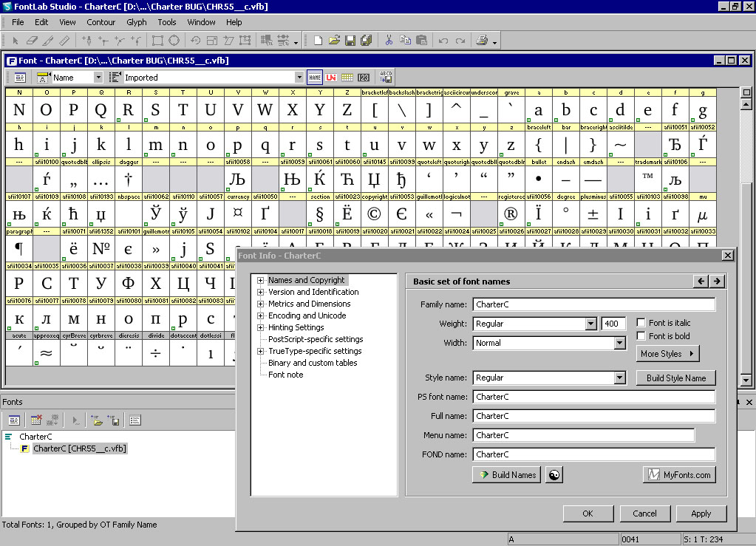Image resolution: width=756 pixels, height=546 pixels.
Task: Click the Build Names button
Action: 507,474
